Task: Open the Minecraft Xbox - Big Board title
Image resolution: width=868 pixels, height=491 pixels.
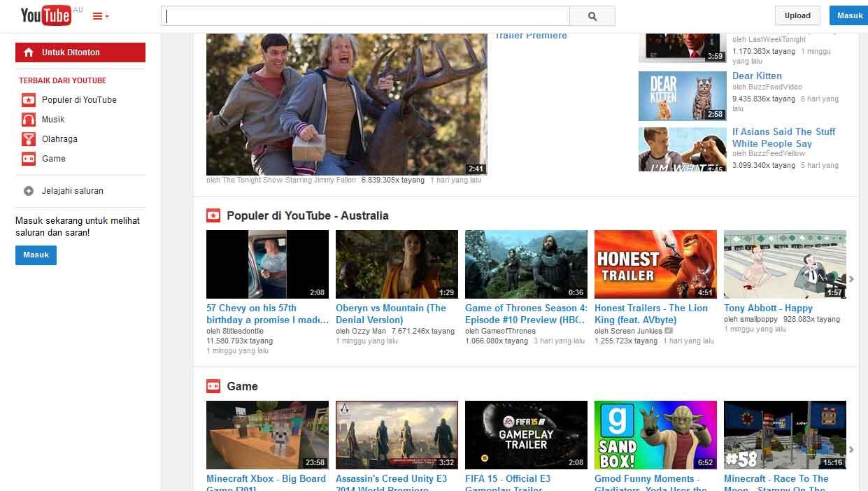Action: coord(266,483)
